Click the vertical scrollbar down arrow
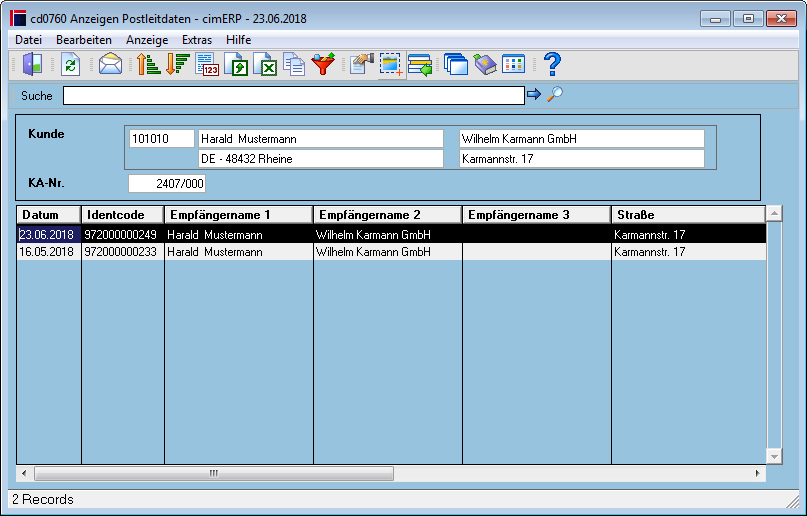This screenshot has height=516, width=807. coord(774,456)
